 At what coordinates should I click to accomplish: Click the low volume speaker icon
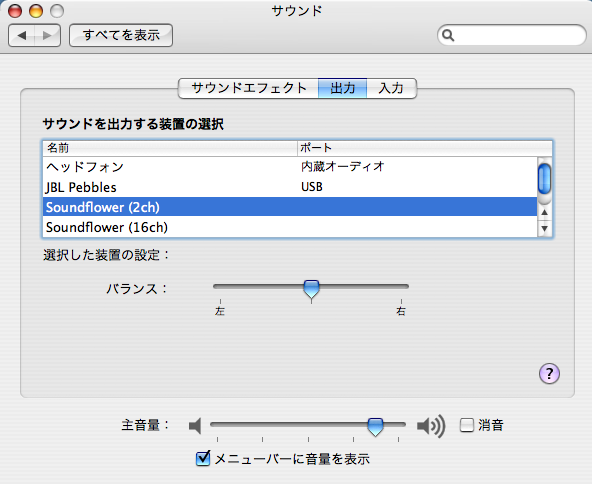click(x=195, y=426)
